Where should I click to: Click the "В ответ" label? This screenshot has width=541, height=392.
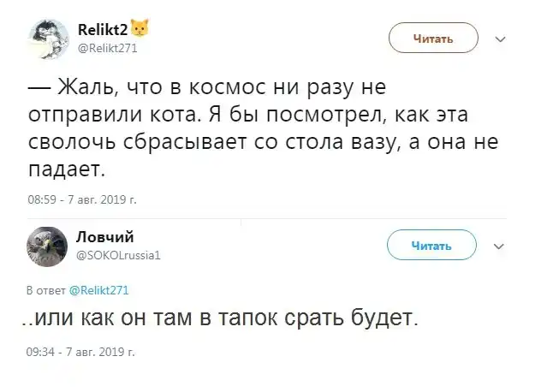coord(45,289)
